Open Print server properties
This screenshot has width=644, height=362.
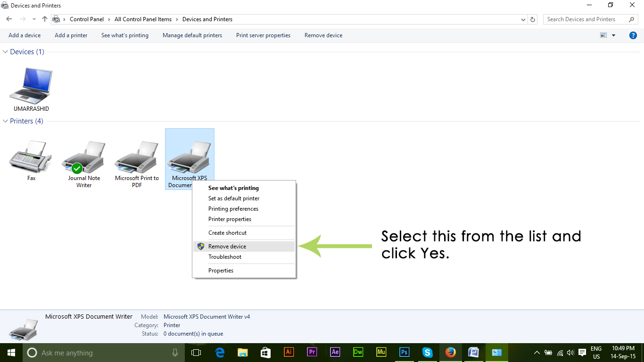pyautogui.click(x=263, y=35)
